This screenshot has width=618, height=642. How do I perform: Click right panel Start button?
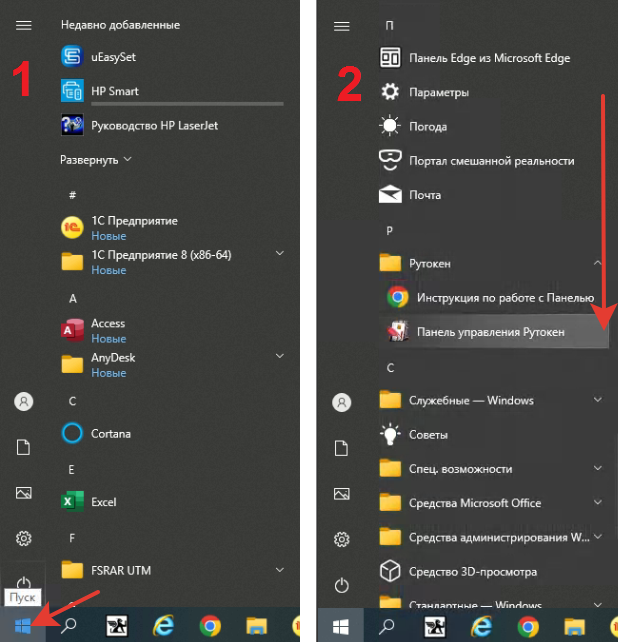click(340, 626)
